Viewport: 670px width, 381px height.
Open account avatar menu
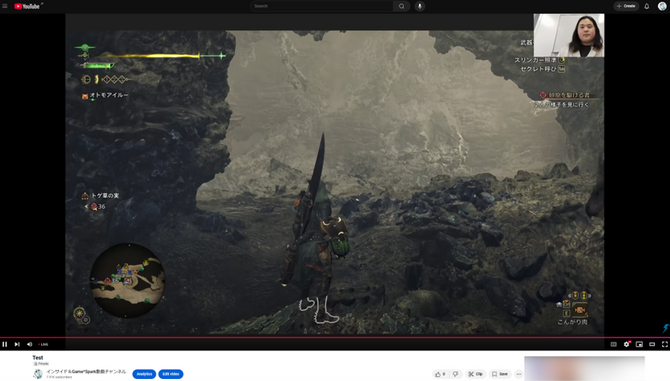pyautogui.click(x=662, y=6)
